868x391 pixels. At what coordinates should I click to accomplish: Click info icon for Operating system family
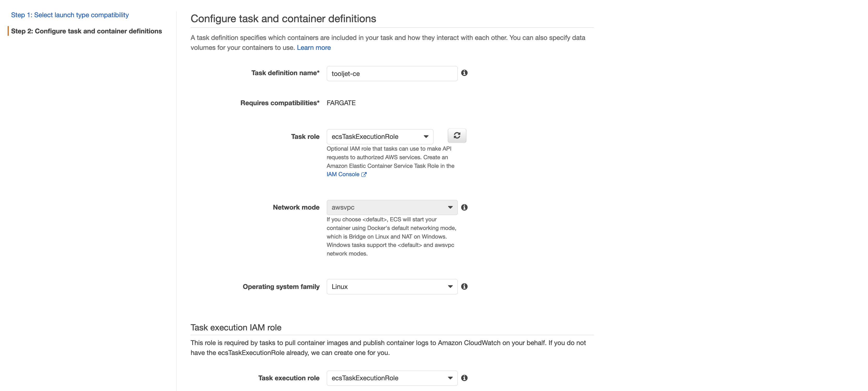[x=464, y=287]
